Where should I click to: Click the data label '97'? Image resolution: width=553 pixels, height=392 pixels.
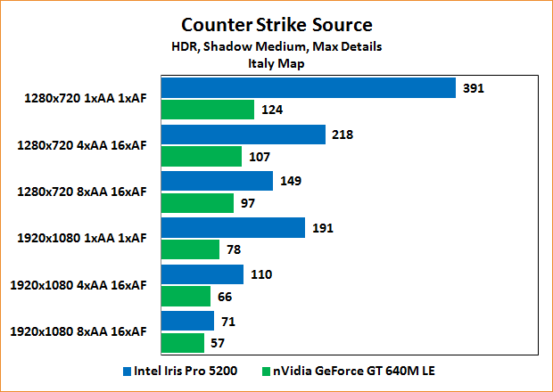click(248, 203)
